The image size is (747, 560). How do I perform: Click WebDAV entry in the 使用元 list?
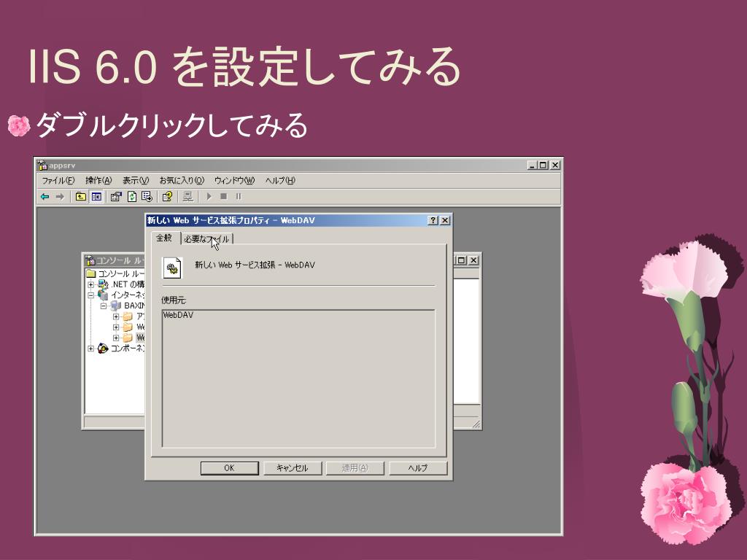click(x=178, y=315)
